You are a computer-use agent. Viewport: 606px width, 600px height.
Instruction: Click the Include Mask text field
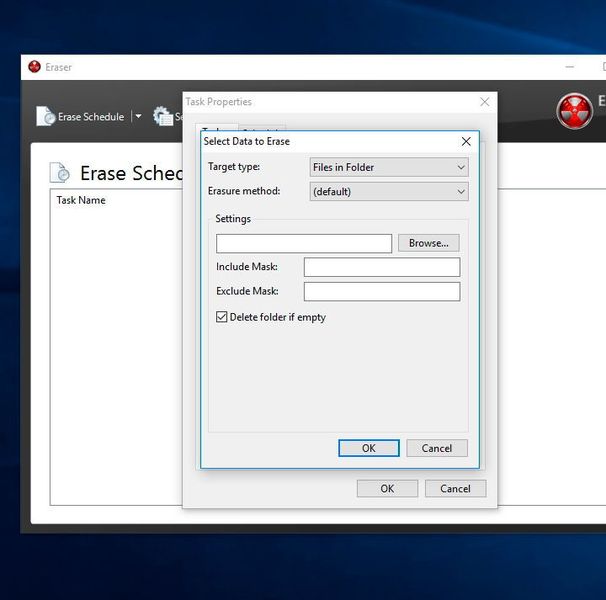[x=382, y=267]
